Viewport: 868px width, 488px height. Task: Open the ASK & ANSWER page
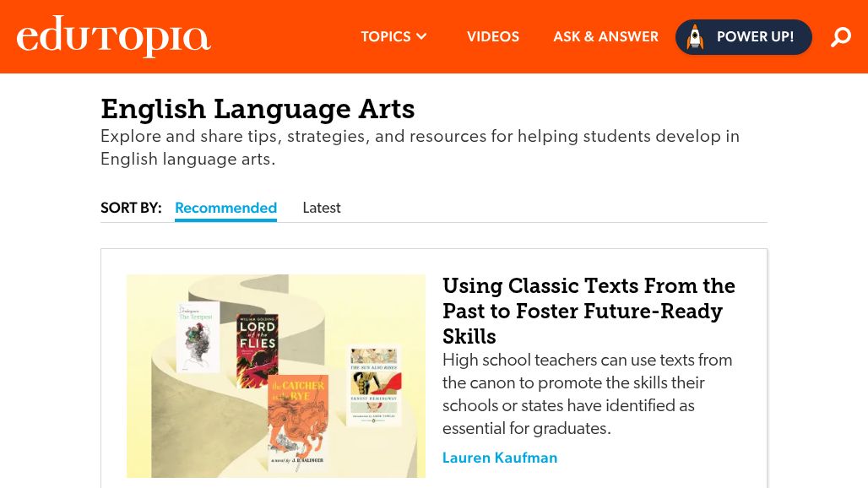click(605, 37)
